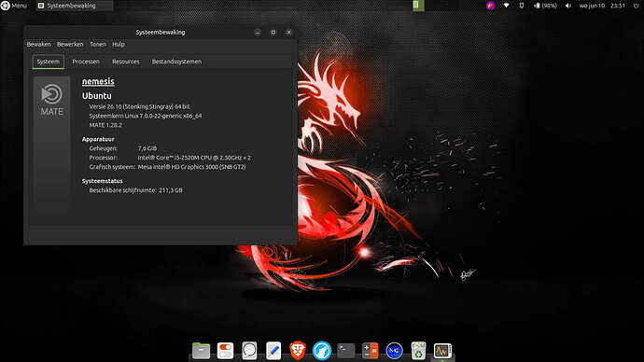
Task: Click the MATE 1.28.2 version text
Action: tap(105, 125)
